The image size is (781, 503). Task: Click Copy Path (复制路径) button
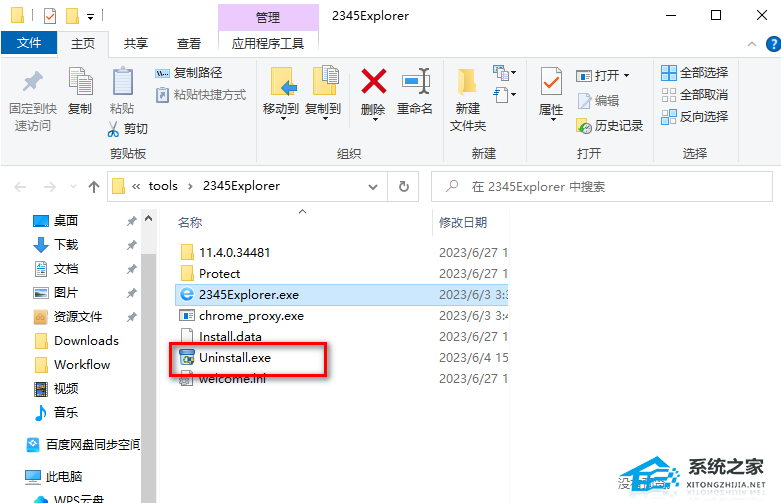click(189, 73)
